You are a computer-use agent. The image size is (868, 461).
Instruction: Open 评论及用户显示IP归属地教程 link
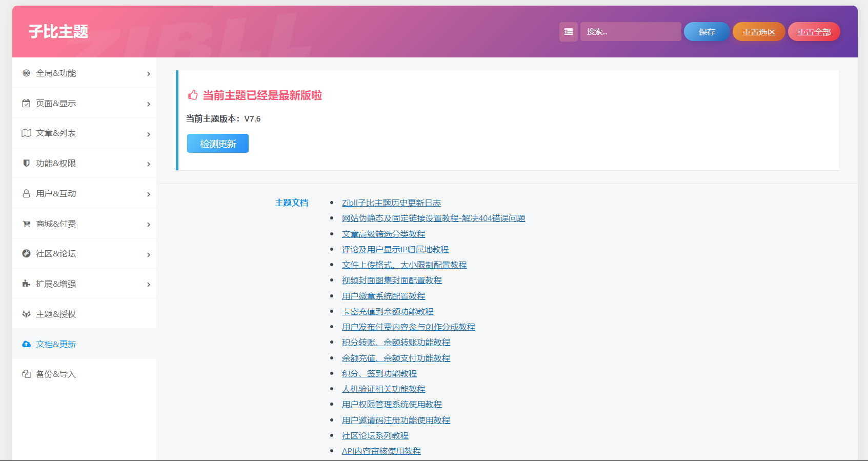point(395,249)
